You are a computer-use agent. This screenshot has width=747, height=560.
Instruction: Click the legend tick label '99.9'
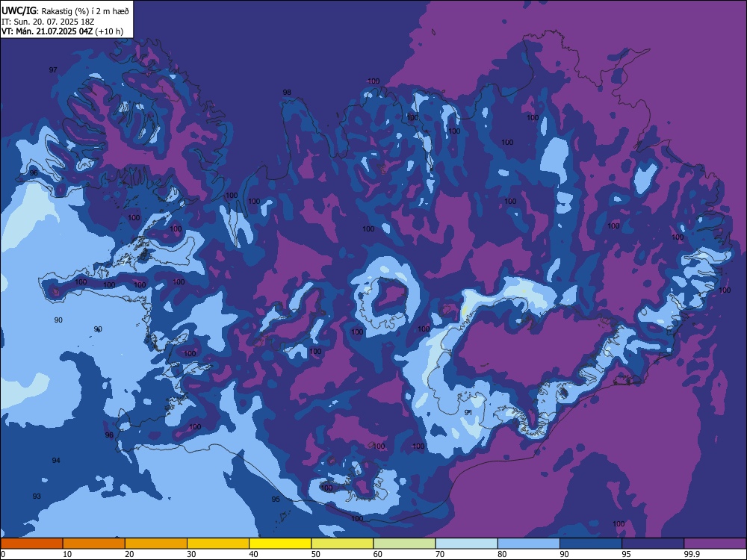[692, 554]
